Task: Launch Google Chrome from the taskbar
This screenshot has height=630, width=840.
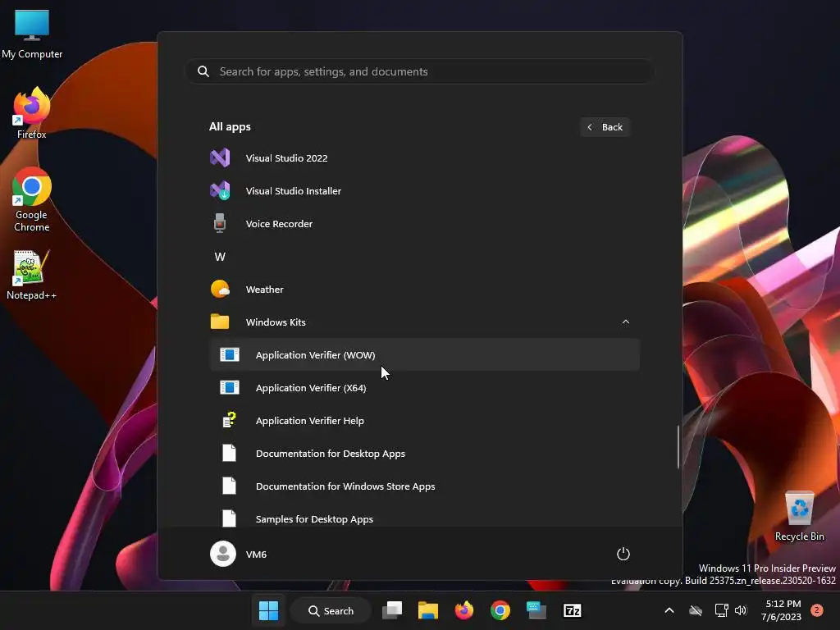Action: (x=500, y=610)
